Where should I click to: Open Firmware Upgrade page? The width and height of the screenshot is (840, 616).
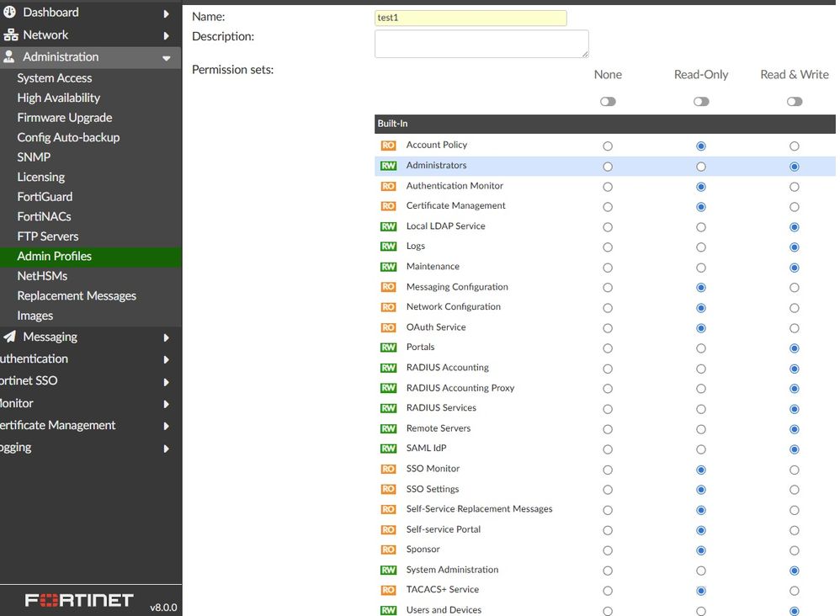point(65,118)
